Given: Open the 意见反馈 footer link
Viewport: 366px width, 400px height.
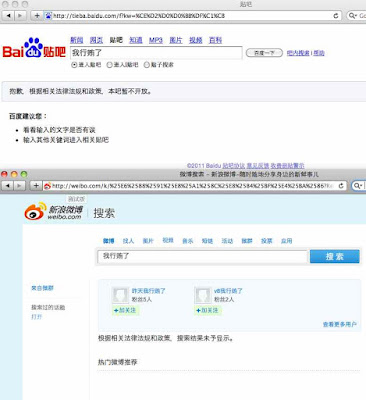Looking at the screenshot, I should pyautogui.click(x=258, y=165).
